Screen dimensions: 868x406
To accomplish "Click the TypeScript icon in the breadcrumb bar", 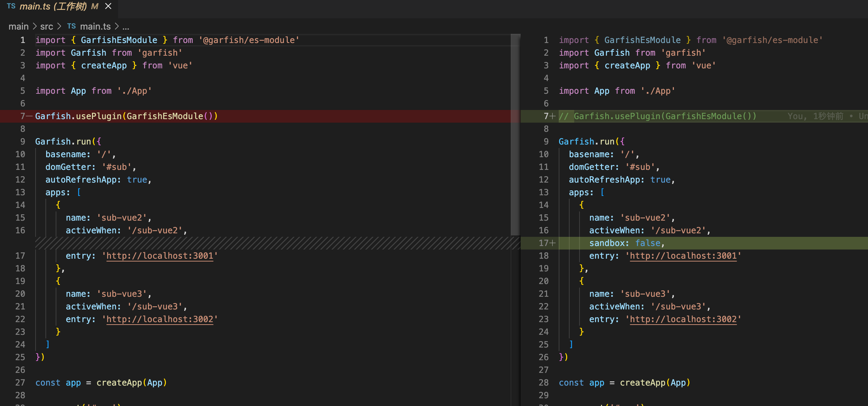I will pos(72,26).
